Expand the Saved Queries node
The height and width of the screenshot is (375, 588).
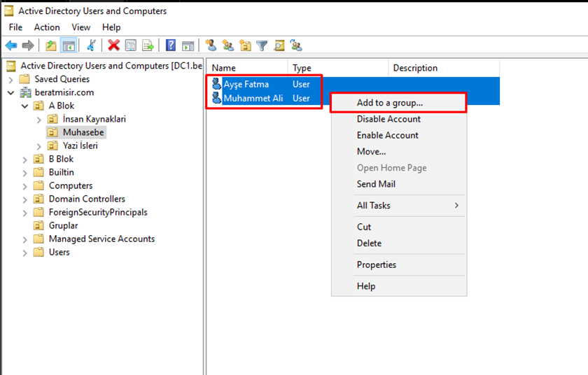(11, 79)
